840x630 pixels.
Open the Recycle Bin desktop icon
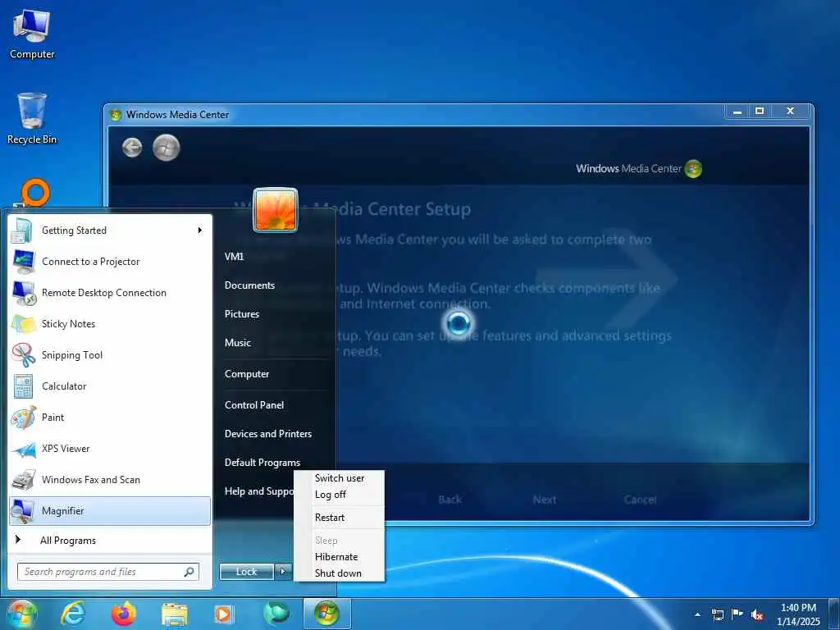coord(32,119)
